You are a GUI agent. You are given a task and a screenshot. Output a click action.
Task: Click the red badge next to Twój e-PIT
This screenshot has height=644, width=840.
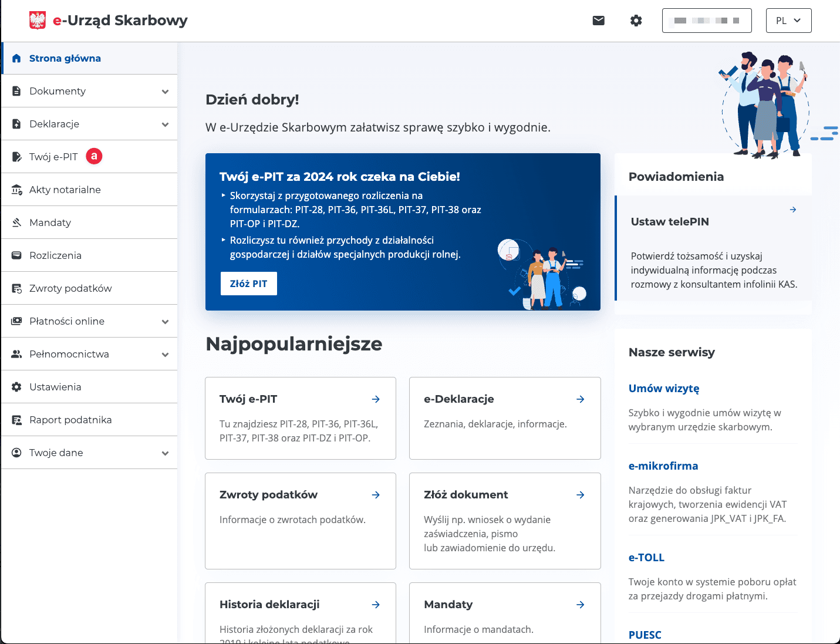(x=94, y=156)
